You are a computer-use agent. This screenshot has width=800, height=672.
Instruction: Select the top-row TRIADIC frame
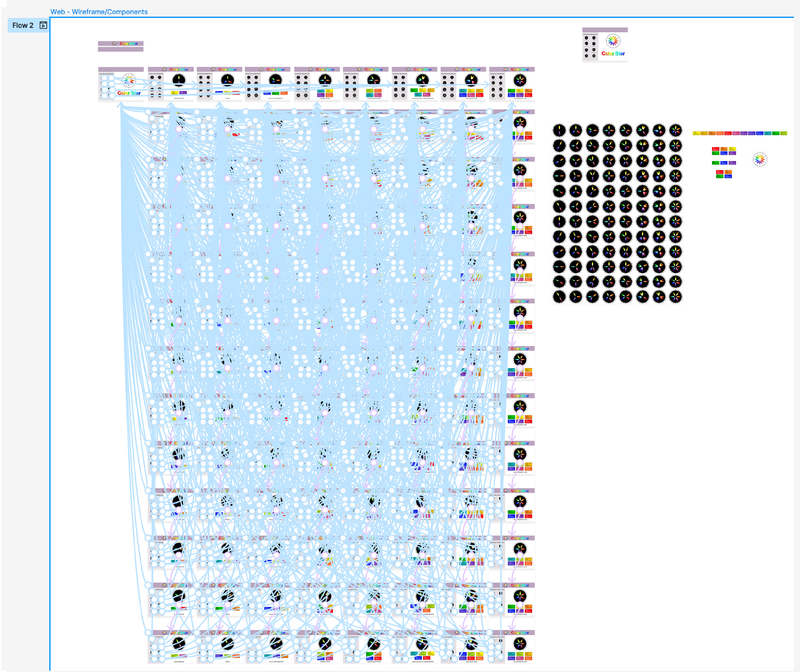click(x=220, y=85)
